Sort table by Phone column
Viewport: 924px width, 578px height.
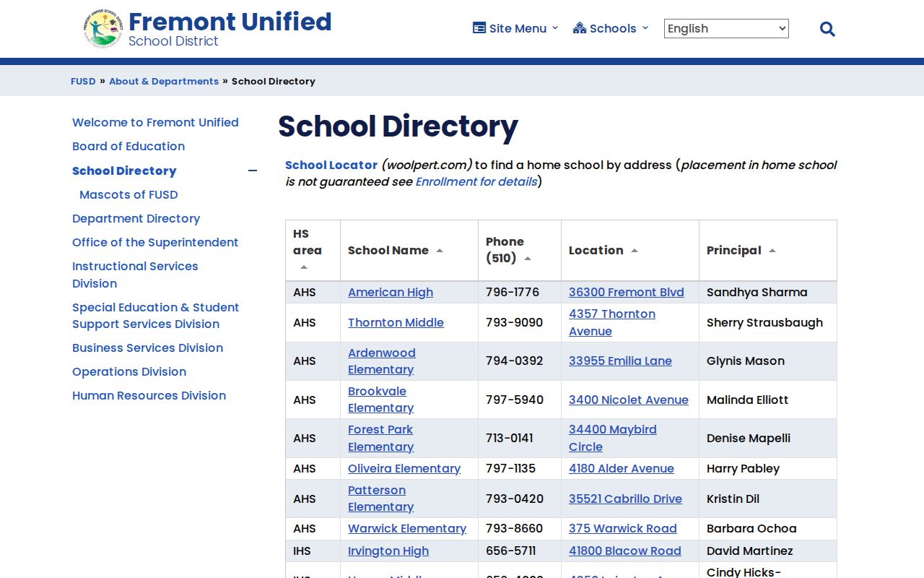tap(520, 250)
